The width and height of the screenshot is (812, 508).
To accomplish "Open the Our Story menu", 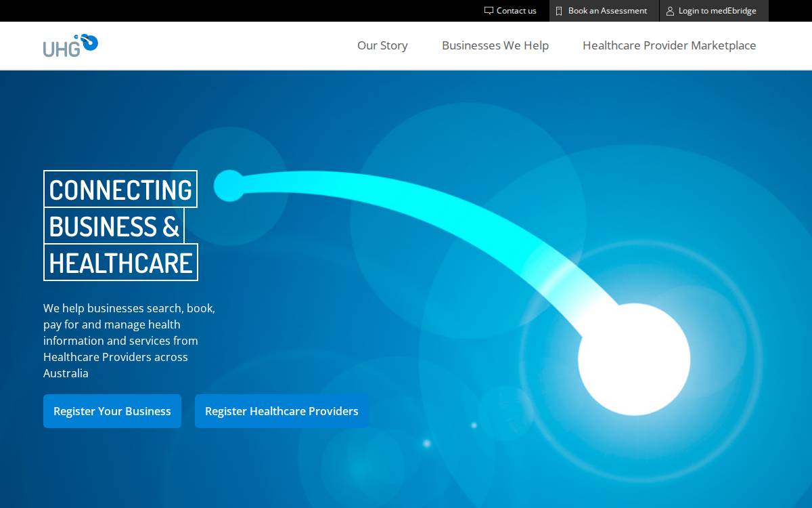I will [x=382, y=45].
